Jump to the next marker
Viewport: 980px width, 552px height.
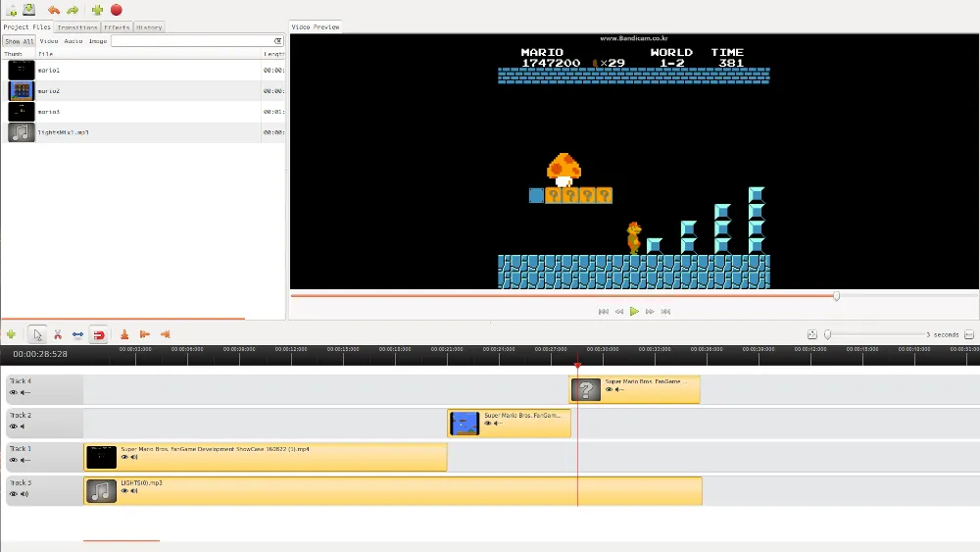point(165,334)
